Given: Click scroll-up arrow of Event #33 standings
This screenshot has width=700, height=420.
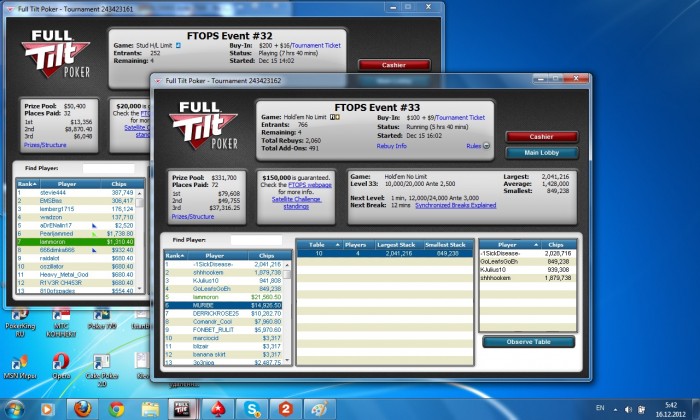Looking at the screenshot, I should [x=287, y=265].
